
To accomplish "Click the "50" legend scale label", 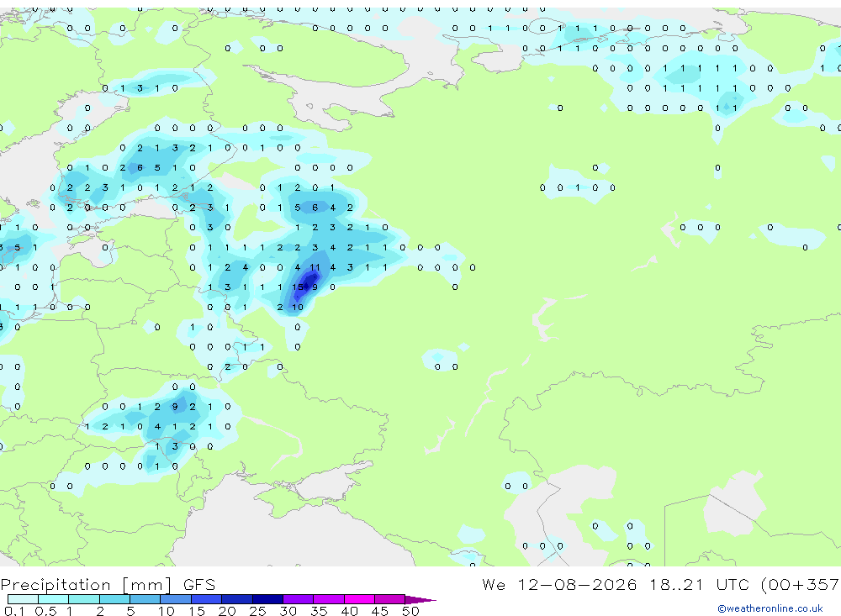I will (x=410, y=611).
